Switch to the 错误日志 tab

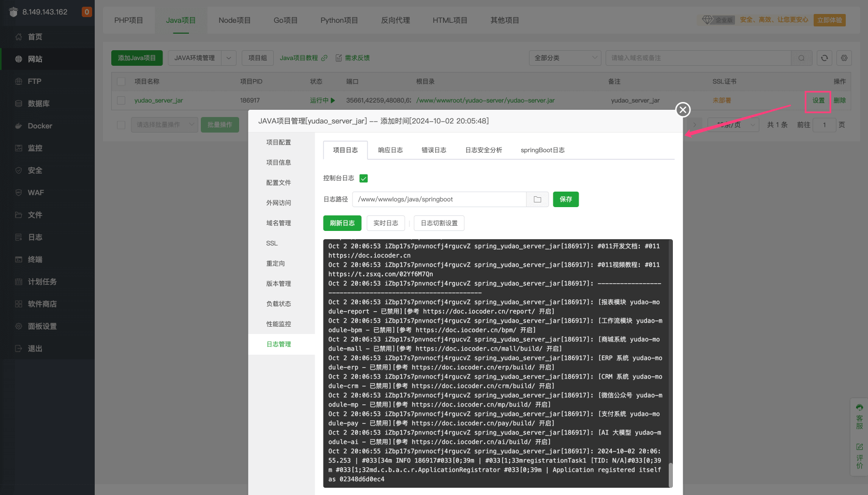pyautogui.click(x=433, y=150)
